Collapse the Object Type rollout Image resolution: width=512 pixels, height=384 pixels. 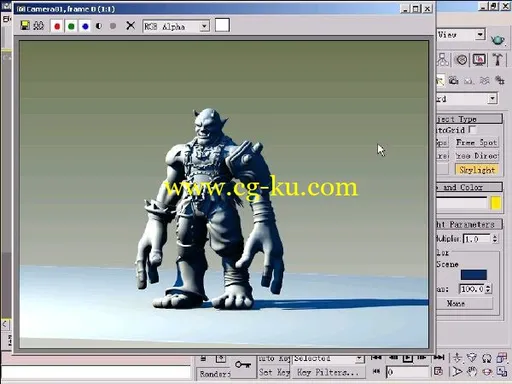tap(469, 119)
